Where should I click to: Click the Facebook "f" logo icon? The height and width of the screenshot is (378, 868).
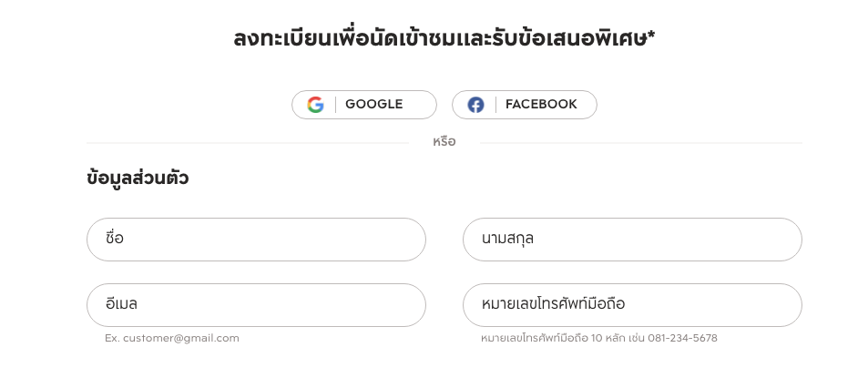point(475,105)
